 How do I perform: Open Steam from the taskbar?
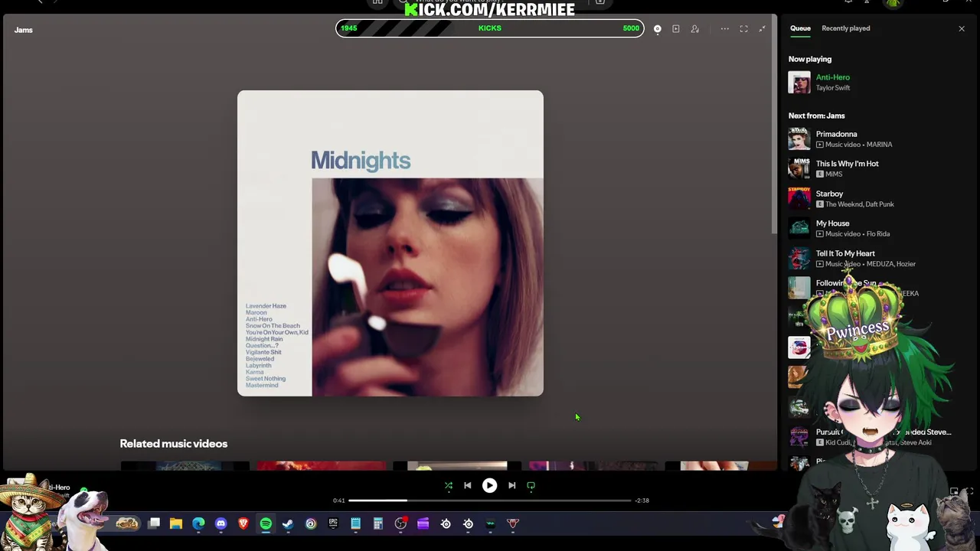pyautogui.click(x=288, y=523)
